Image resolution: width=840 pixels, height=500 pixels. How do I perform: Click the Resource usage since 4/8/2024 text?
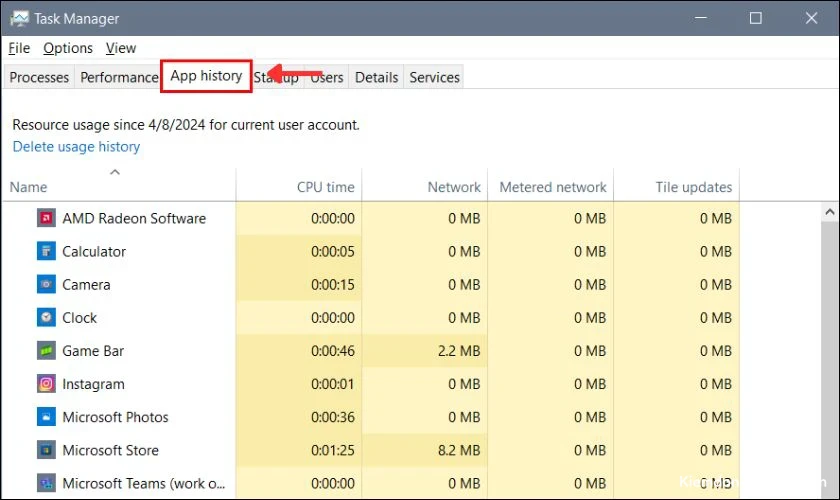186,125
